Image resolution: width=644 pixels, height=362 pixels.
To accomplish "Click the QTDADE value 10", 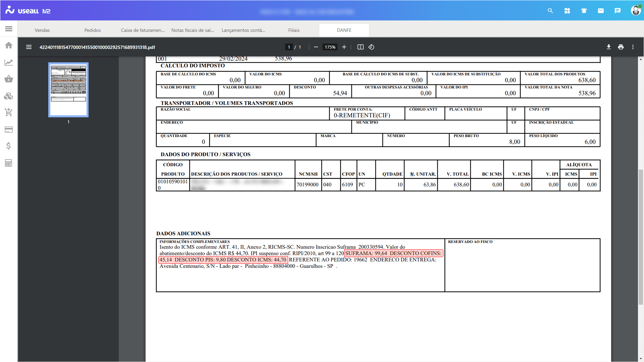I will (x=400, y=185).
